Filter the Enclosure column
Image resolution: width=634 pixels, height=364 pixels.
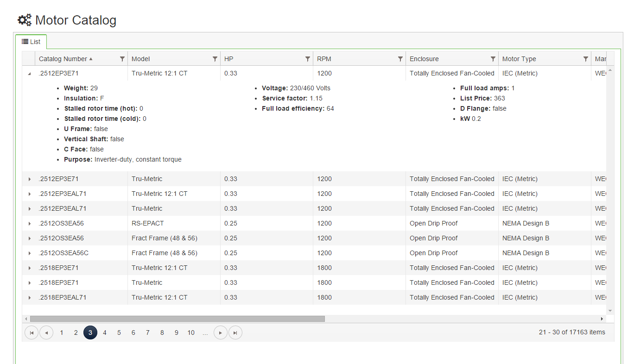[493, 59]
